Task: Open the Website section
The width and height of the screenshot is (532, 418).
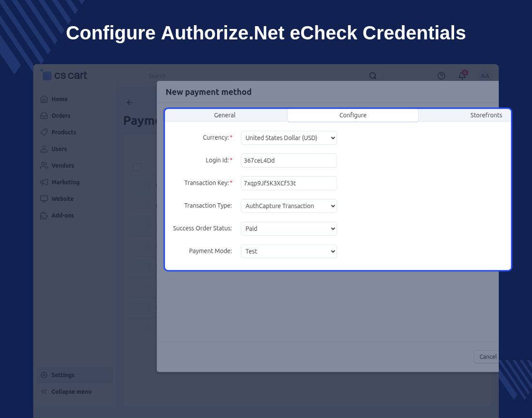Action: click(x=62, y=199)
